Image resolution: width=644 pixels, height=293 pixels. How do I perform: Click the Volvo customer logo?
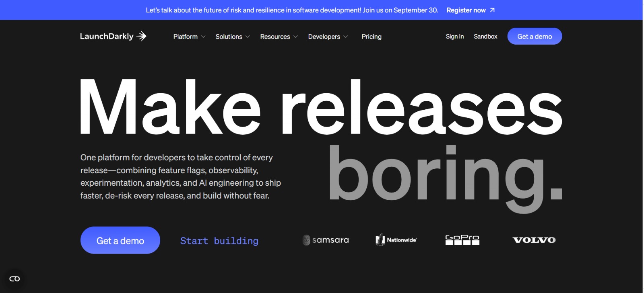534,240
